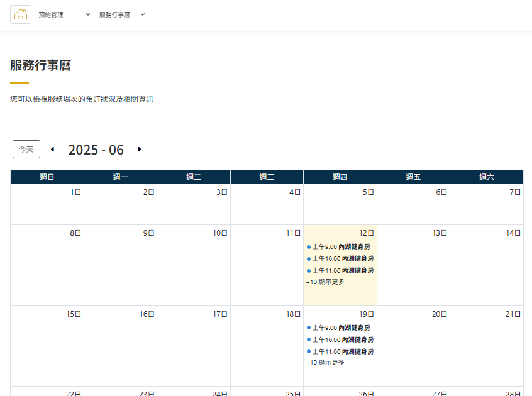Open June 12 上午10:00 內湖健身房 event
Image resolution: width=532 pixels, height=396 pixels.
pyautogui.click(x=340, y=259)
